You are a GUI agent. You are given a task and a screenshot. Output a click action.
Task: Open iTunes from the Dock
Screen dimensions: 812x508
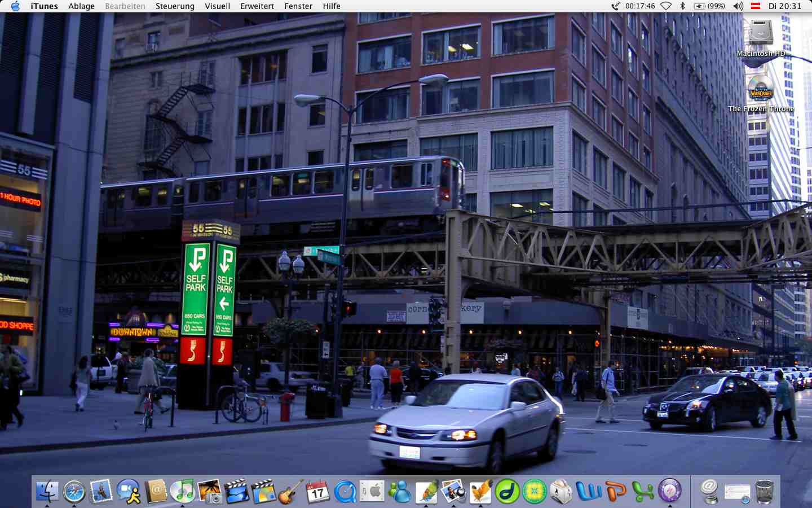pos(183,491)
